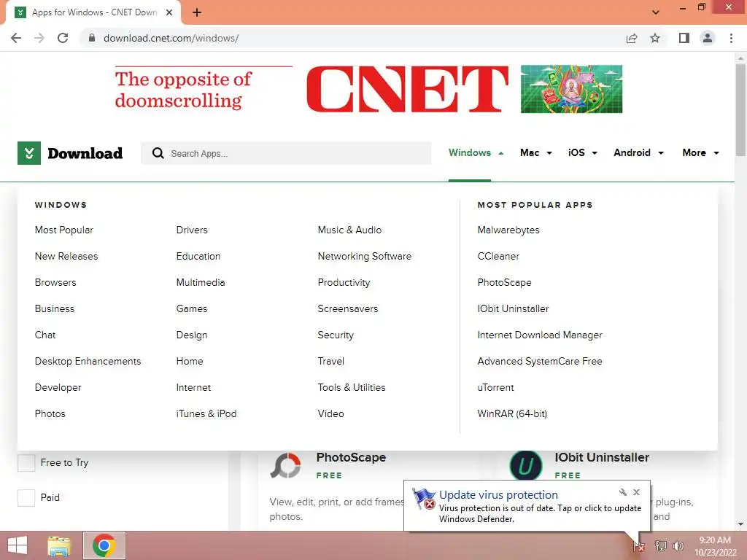Go to the Games category
The height and width of the screenshot is (560, 747).
click(192, 308)
